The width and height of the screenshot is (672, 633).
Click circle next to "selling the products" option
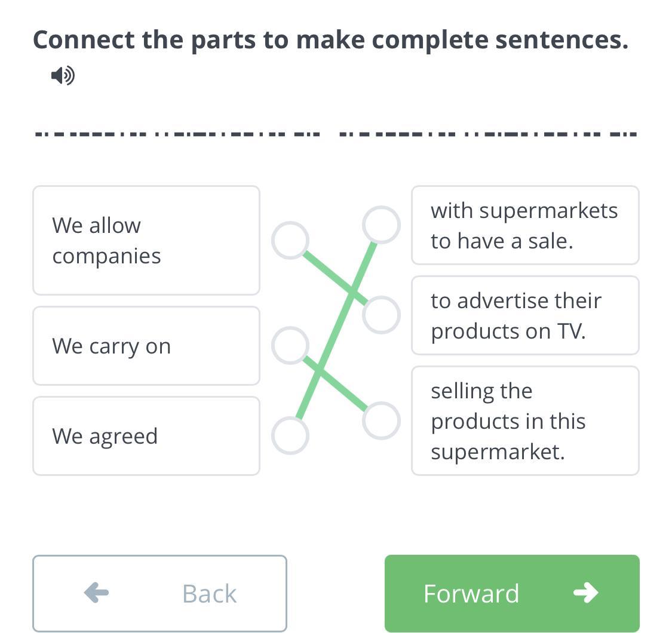[381, 420]
